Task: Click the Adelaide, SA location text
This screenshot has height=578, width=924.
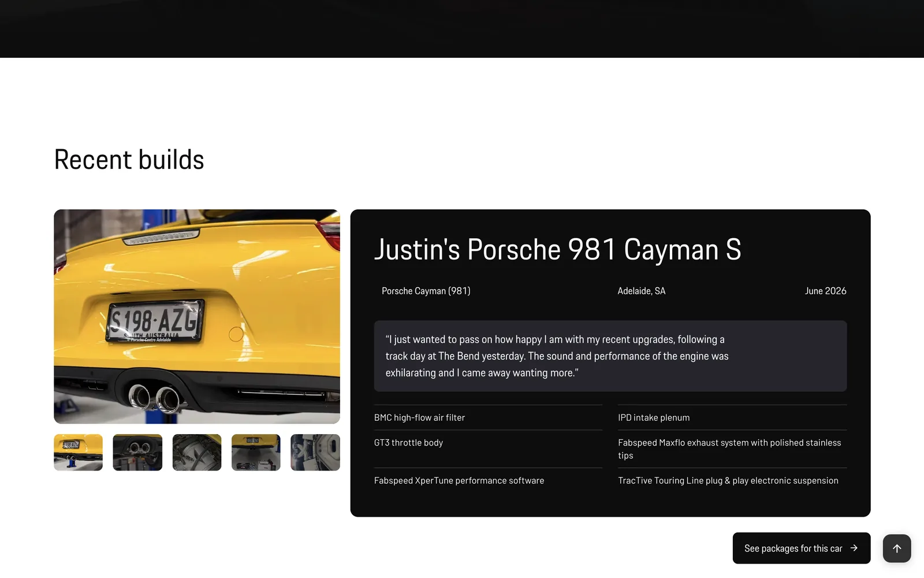Action: click(642, 291)
